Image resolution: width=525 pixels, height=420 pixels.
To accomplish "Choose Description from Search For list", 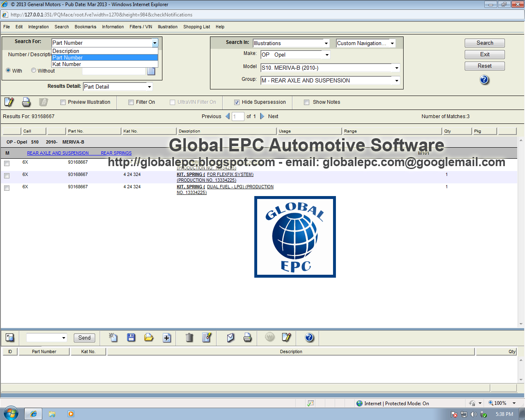I will coord(105,51).
